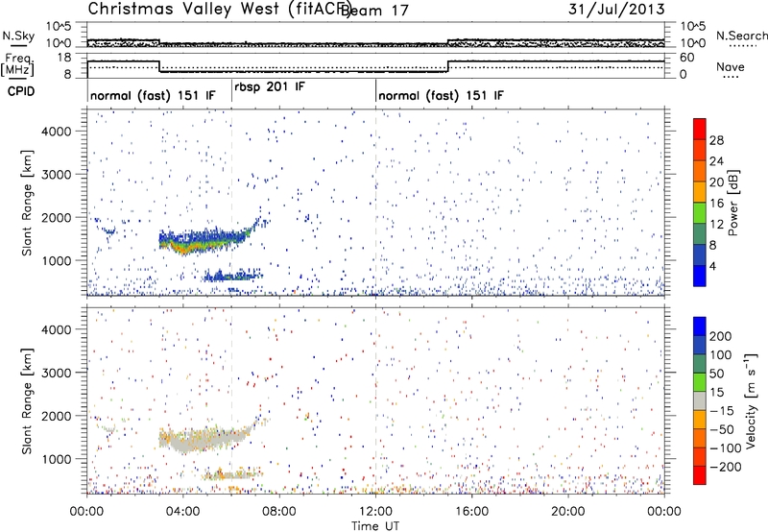Click the Power [dB] colorbar title
Image resolution: width=768 pixels, height=532 pixels.
(x=733, y=203)
